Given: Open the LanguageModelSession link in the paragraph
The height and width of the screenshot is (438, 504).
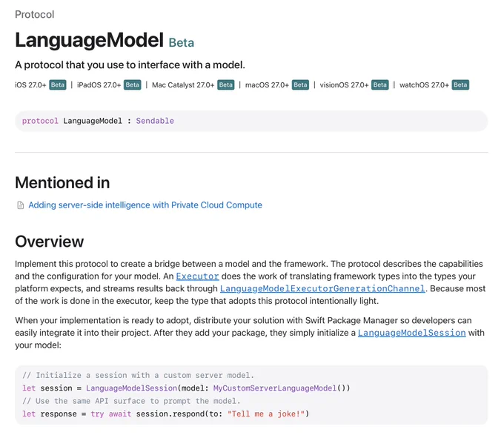Looking at the screenshot, I should coord(412,333).
